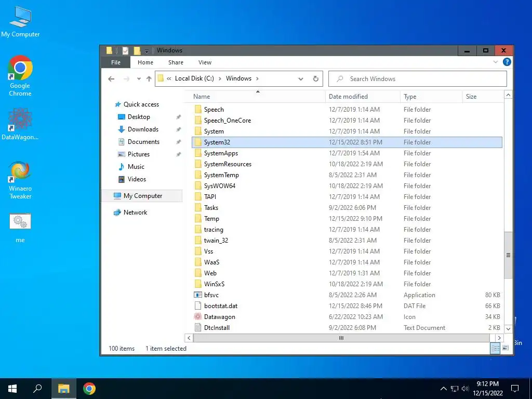Open Desktop in navigation pane
This screenshot has width=532, height=399.
click(134, 117)
